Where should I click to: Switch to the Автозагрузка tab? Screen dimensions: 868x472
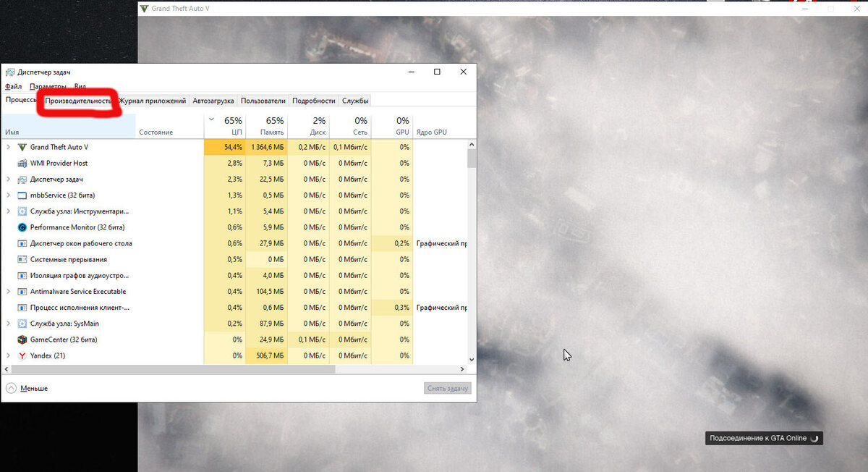click(x=213, y=101)
